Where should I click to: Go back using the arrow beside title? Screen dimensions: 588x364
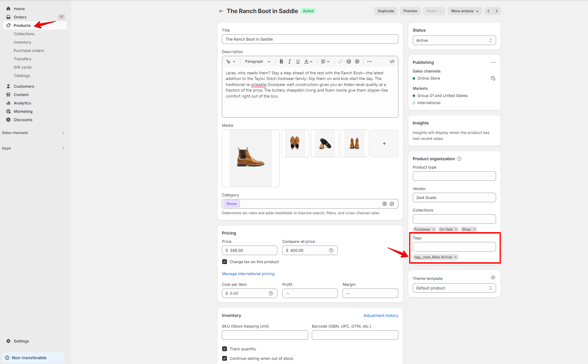point(221,11)
